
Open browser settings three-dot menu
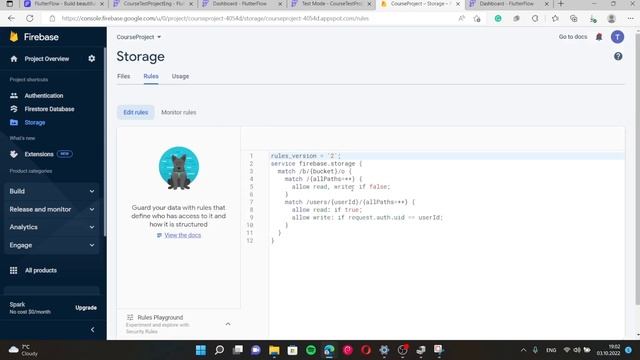(630, 18)
